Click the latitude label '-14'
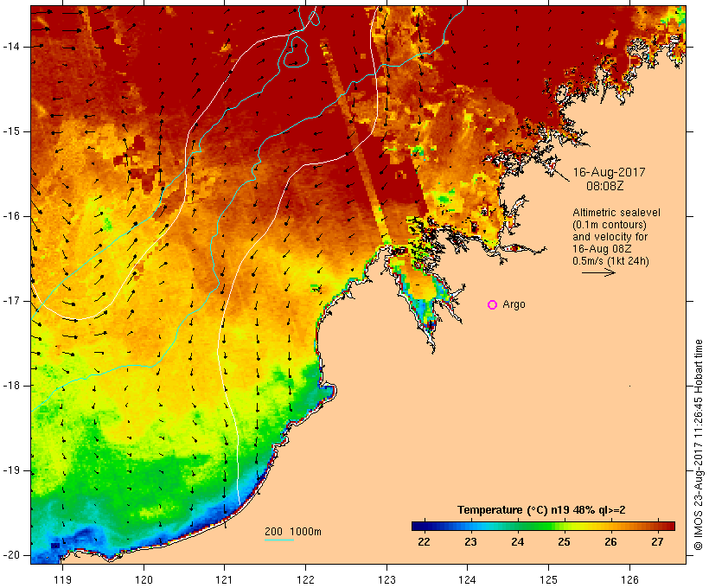709x588 pixels. [x=11, y=47]
